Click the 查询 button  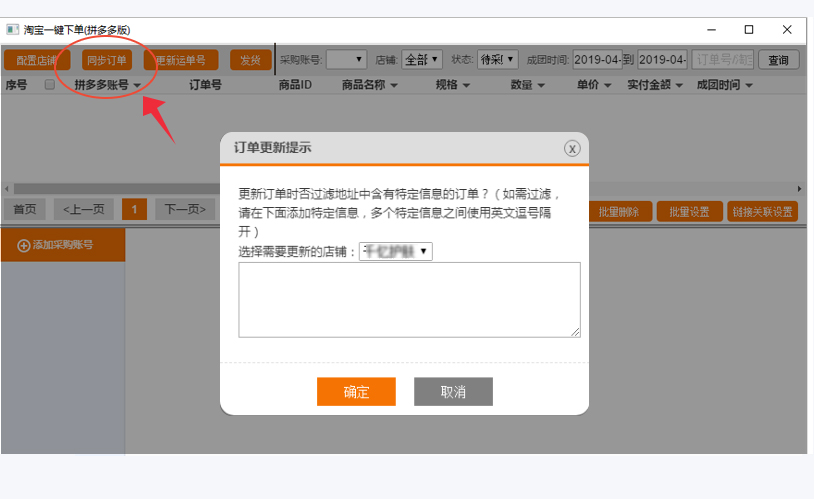778,60
